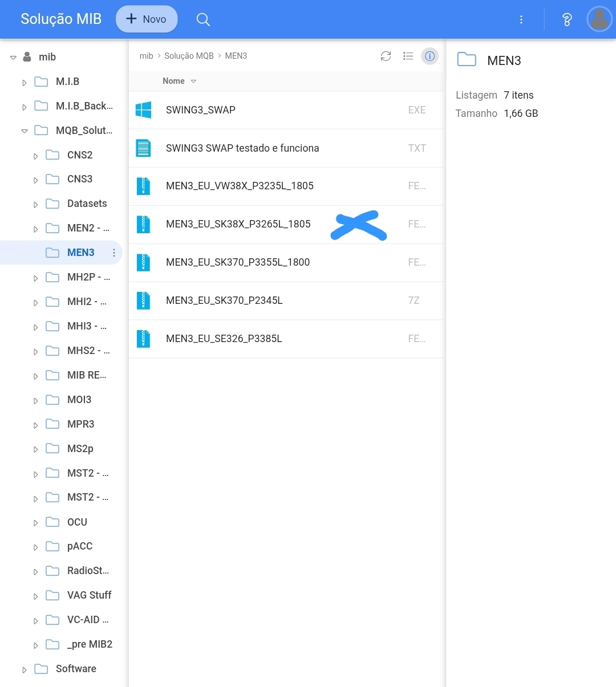Image resolution: width=616 pixels, height=687 pixels.
Task: Open the three-dot overflow menu in header
Action: coord(521,19)
